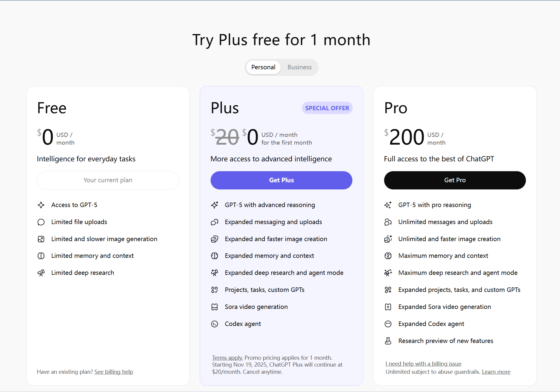Viewport: 560px width, 392px height.
Task: Open the See billing help link
Action: pos(114,372)
